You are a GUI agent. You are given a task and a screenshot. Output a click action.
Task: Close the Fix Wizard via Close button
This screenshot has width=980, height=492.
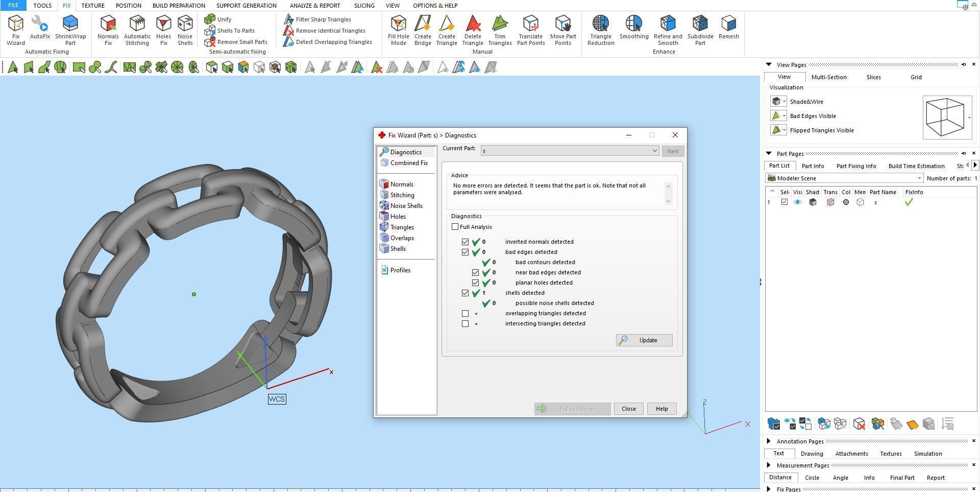click(x=628, y=409)
